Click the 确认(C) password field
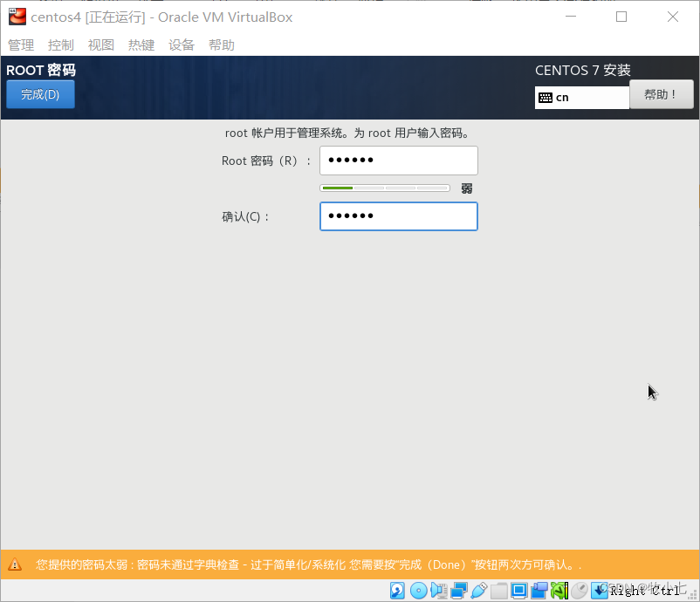The height and width of the screenshot is (602, 700). pyautogui.click(x=399, y=216)
